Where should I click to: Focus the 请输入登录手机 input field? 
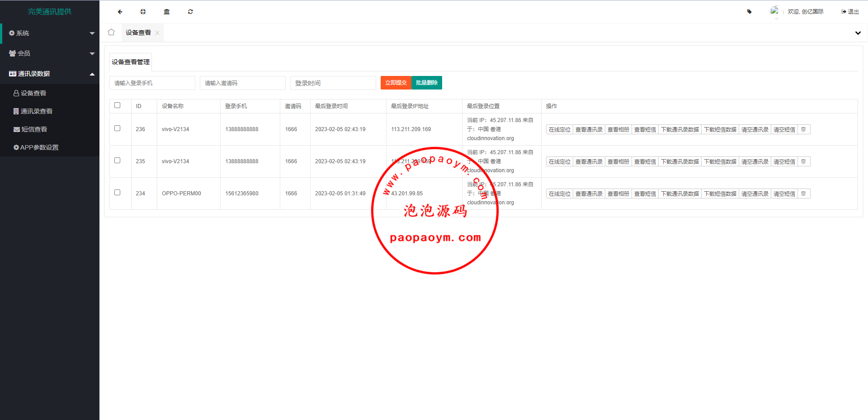coord(152,83)
